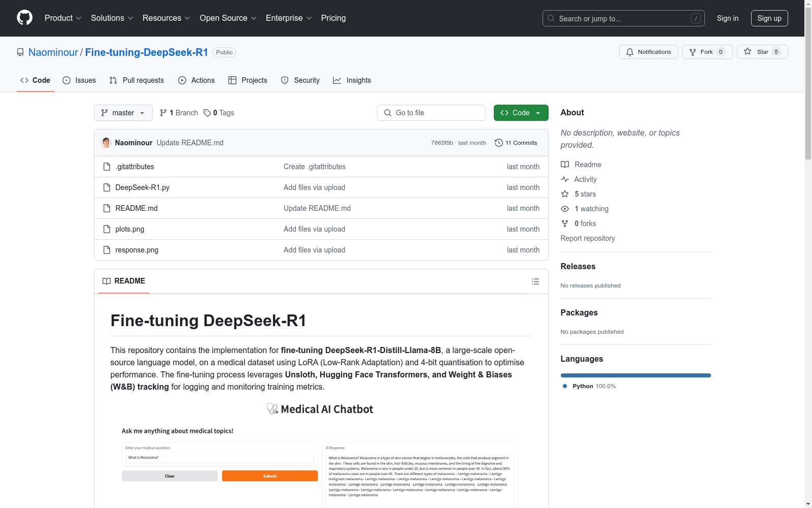The height and width of the screenshot is (508, 812).
Task: Click the file icon beside .gitattributes
Action: 107,167
